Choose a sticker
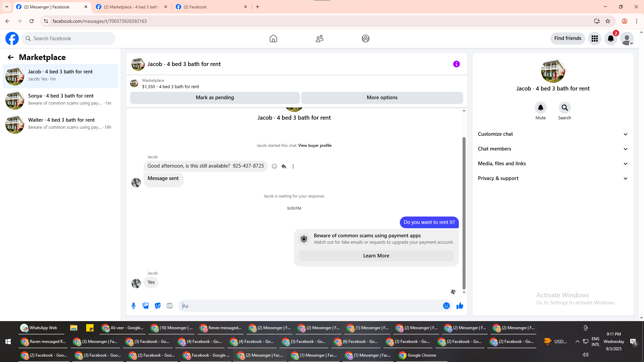 (158, 306)
